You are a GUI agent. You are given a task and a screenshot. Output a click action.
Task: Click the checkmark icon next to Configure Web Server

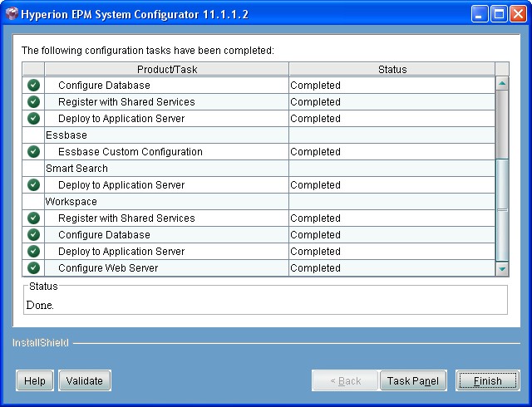[x=33, y=268]
